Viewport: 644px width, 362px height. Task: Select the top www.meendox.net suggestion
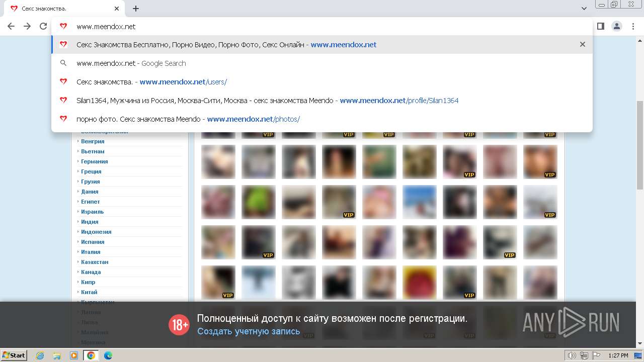(322, 45)
